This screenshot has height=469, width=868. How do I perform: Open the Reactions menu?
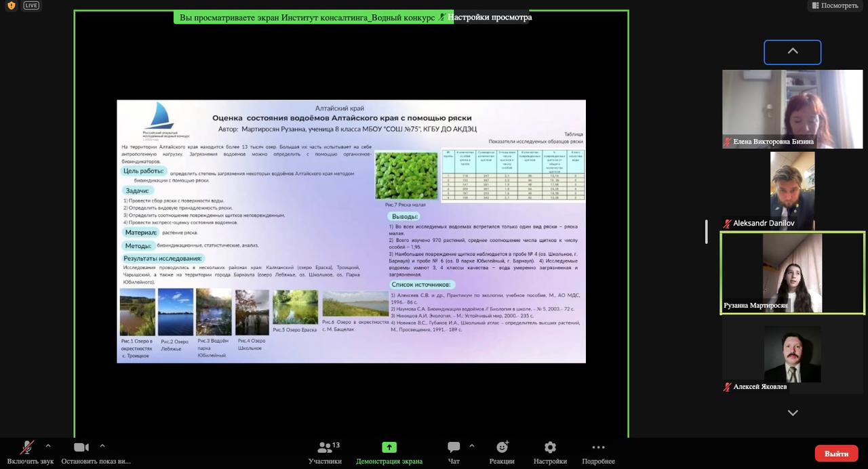coord(502,448)
